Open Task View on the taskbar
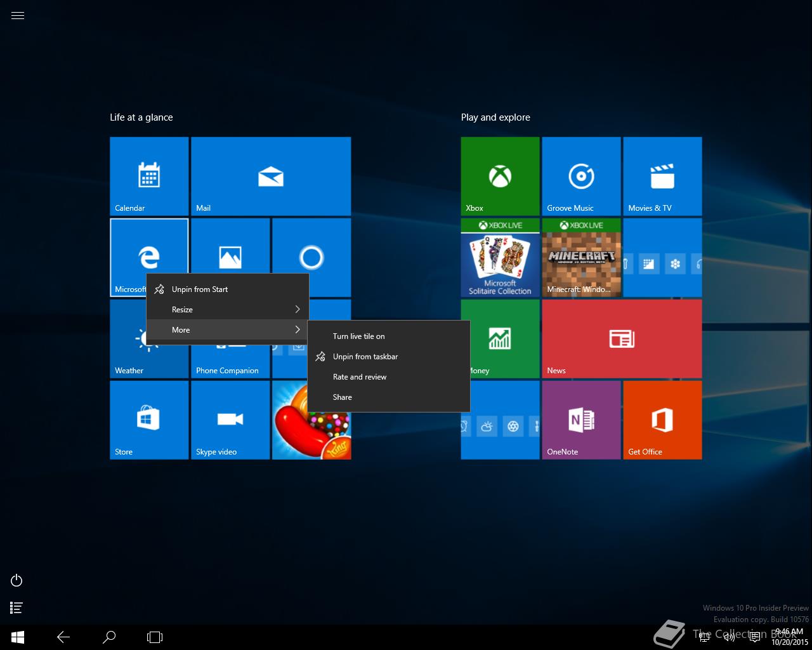This screenshot has height=650, width=812. tap(155, 637)
